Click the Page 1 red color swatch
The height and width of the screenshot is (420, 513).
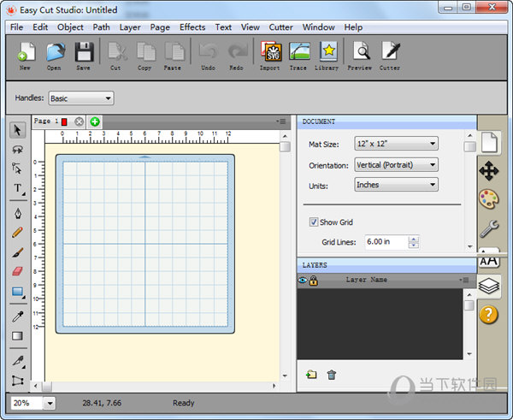(64, 121)
